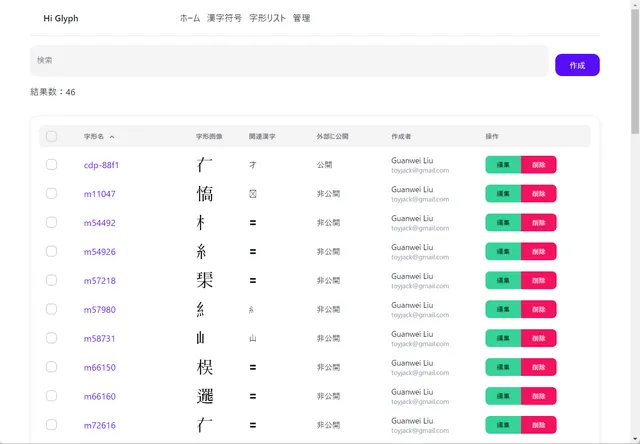Edit the m57980 glyph entry

click(x=503, y=309)
